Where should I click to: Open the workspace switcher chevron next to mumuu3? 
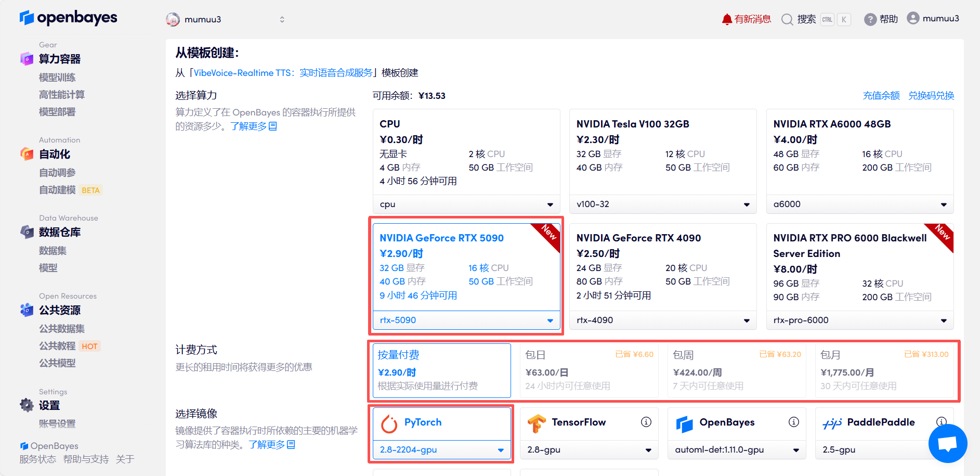click(x=282, y=19)
